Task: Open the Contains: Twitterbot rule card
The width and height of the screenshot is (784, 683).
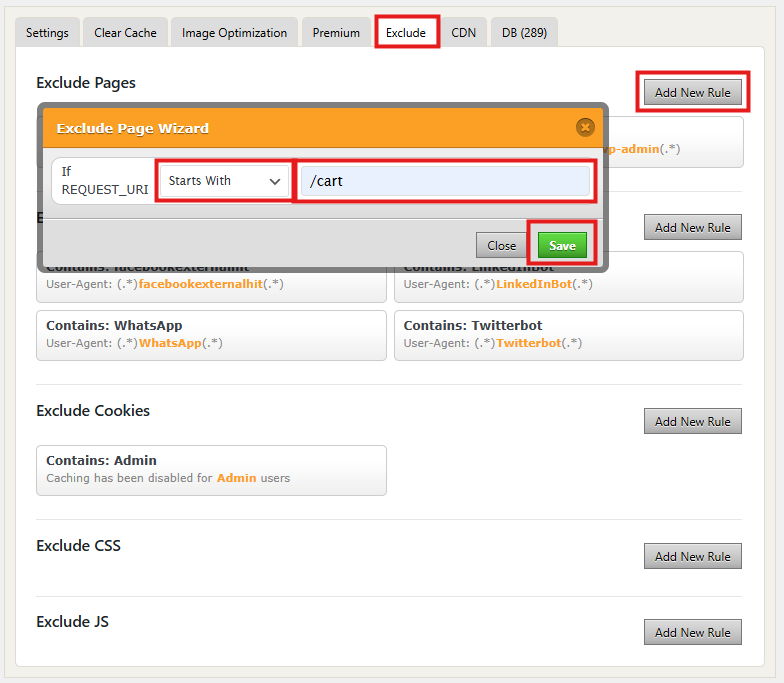Action: (569, 336)
